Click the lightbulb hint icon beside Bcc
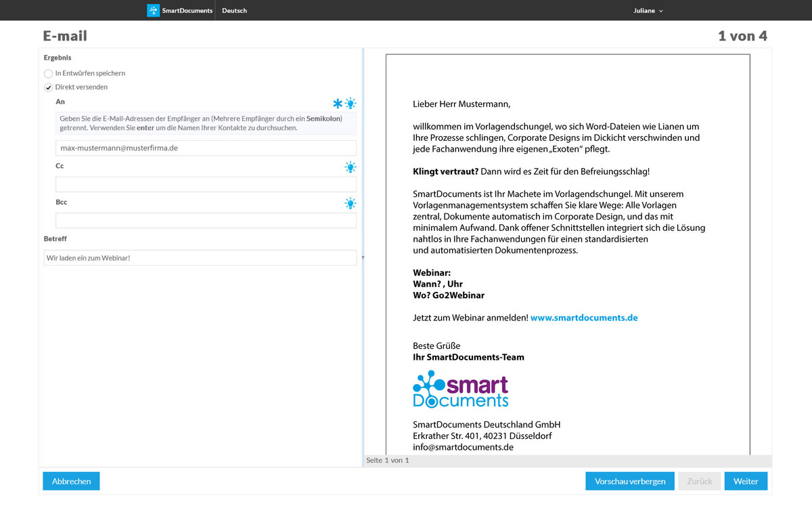Screen dimensions: 812x508 pos(350,203)
